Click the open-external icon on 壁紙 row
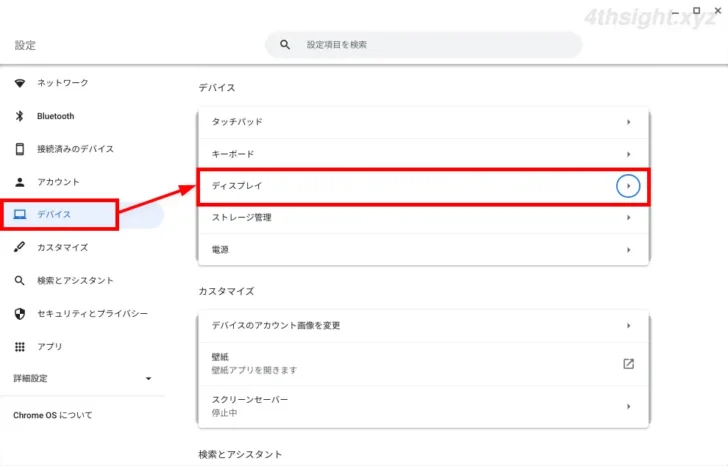728x466 pixels. [628, 364]
